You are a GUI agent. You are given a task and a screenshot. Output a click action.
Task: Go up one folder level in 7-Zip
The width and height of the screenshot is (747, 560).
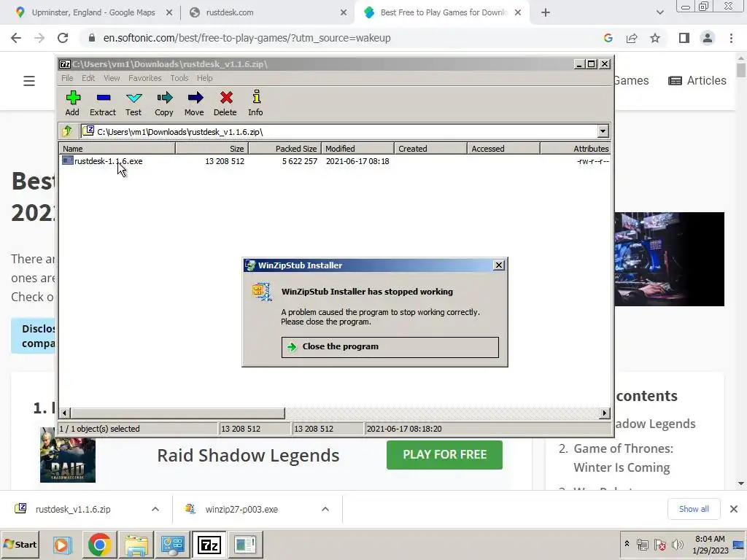[67, 131]
